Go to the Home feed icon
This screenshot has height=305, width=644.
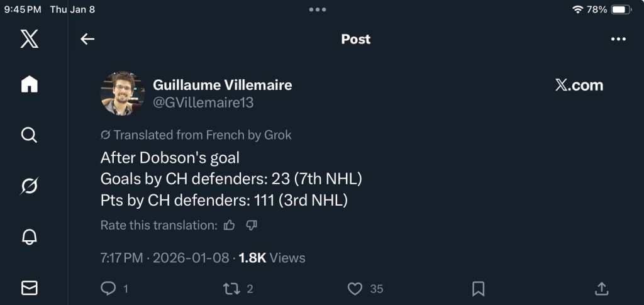click(29, 84)
